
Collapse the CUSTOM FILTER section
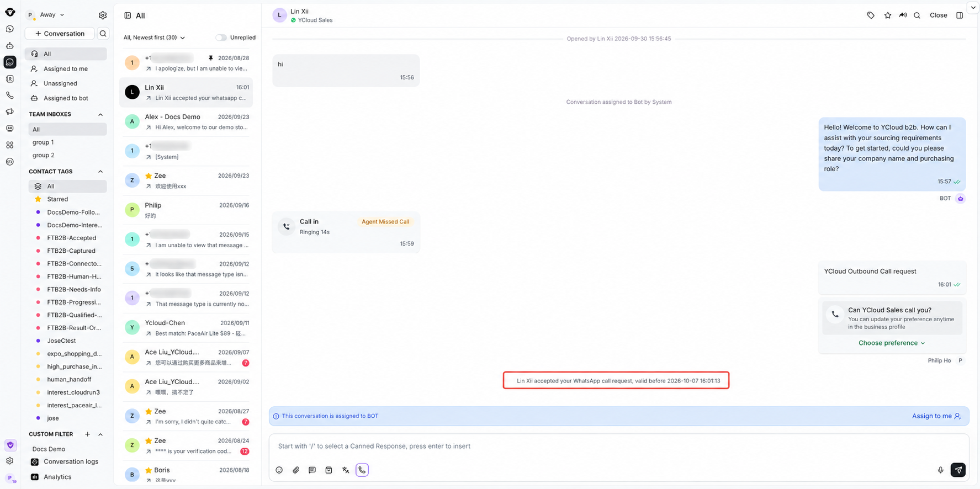[x=100, y=434]
